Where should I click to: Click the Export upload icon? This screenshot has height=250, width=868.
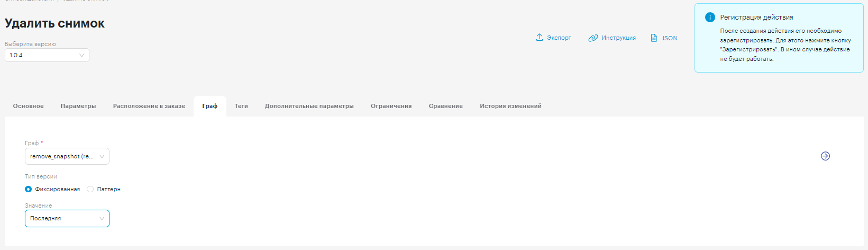[540, 38]
